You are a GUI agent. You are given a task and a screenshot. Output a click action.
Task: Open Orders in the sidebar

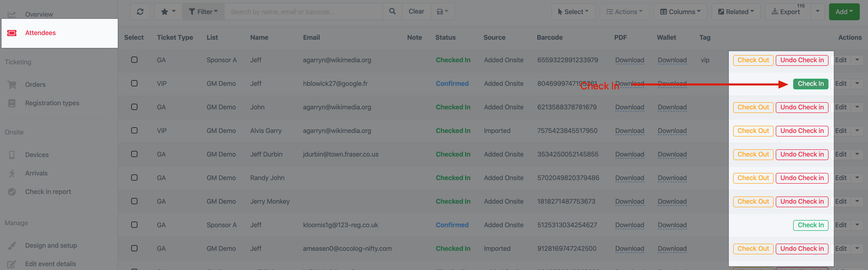35,85
